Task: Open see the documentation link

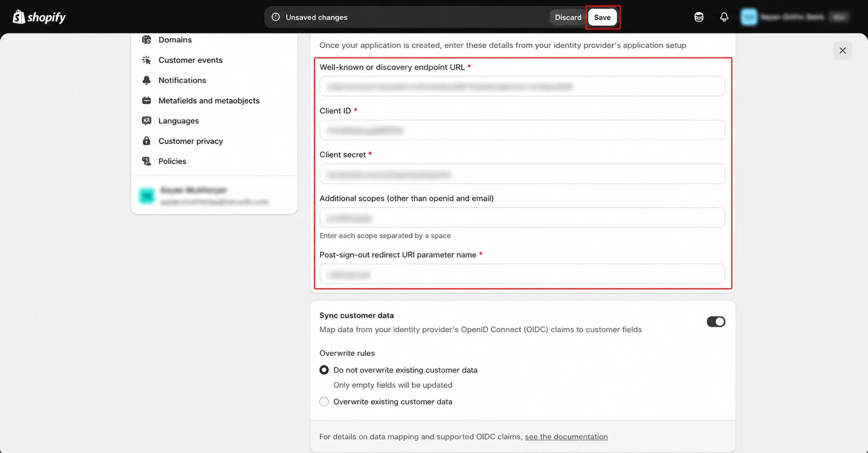Action: click(566, 436)
